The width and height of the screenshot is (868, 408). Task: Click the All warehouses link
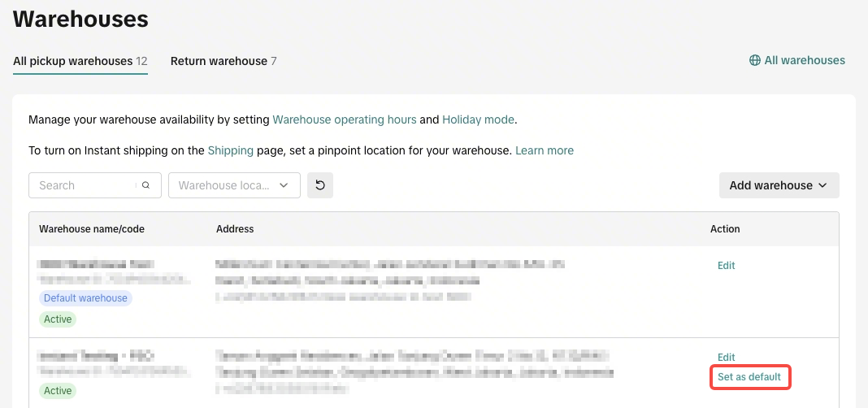805,60
